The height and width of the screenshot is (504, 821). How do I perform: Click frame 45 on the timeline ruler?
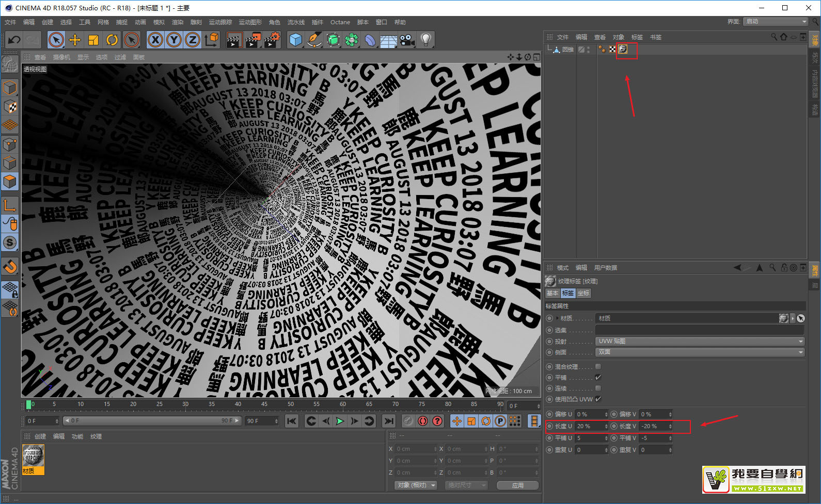tap(264, 404)
